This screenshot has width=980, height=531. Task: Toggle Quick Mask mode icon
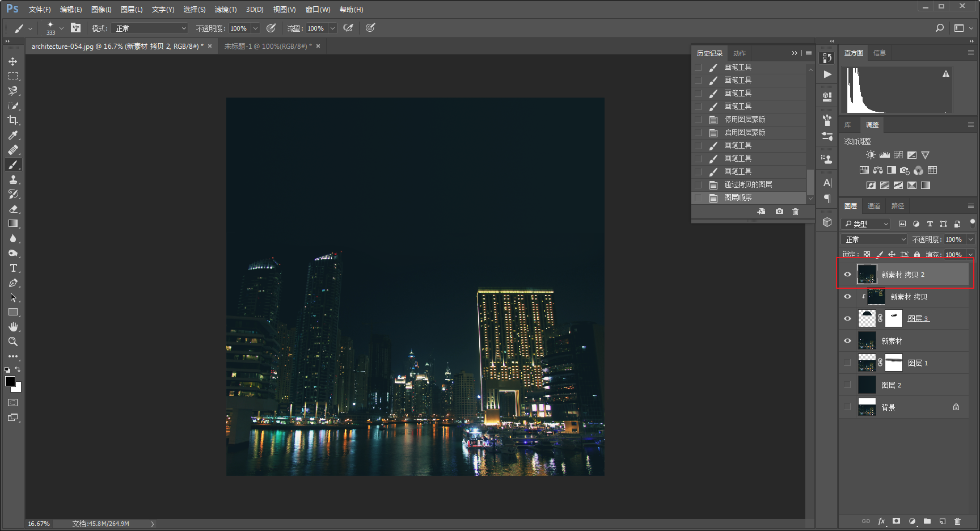tap(13, 403)
